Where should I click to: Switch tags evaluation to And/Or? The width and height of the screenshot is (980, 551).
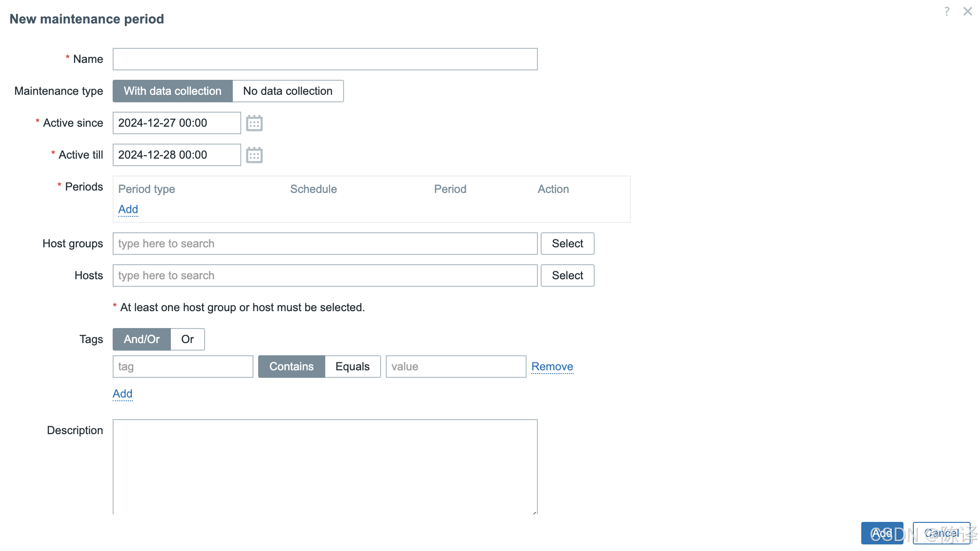pyautogui.click(x=141, y=339)
